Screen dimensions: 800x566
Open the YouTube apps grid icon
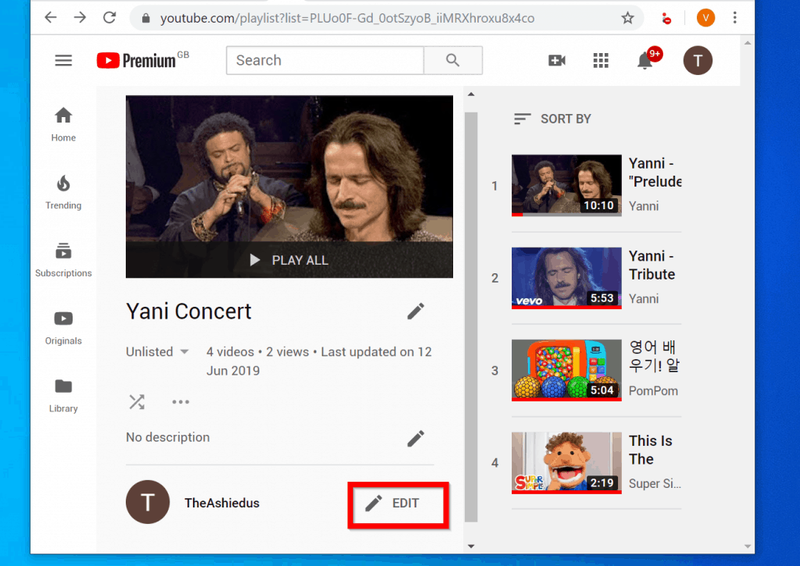[601, 60]
